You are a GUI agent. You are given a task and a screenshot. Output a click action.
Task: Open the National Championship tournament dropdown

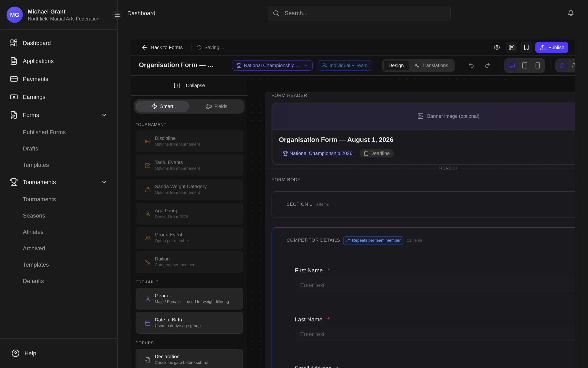pos(272,65)
